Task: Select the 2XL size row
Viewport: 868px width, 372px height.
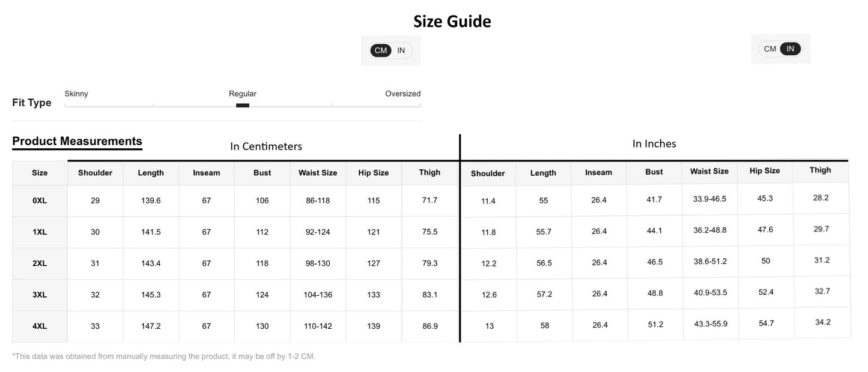Action: [39, 263]
